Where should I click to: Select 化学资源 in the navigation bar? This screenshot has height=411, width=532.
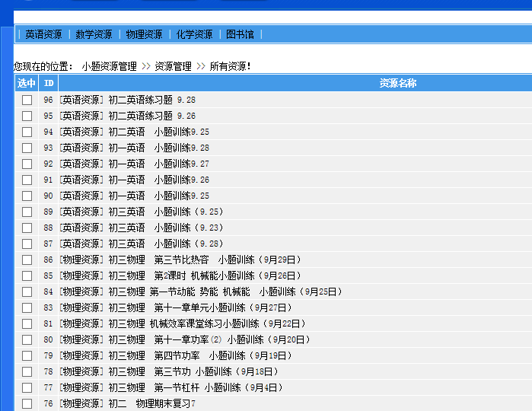click(x=194, y=34)
